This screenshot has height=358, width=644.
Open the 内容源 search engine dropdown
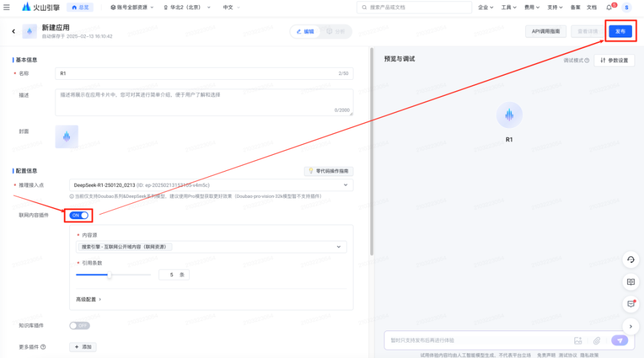(x=211, y=247)
